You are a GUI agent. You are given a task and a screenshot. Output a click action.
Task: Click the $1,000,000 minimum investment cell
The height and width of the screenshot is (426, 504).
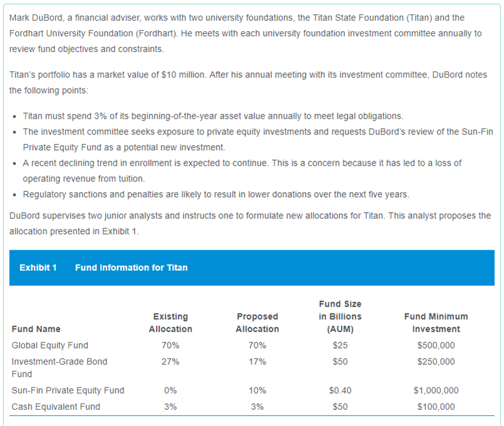click(436, 390)
